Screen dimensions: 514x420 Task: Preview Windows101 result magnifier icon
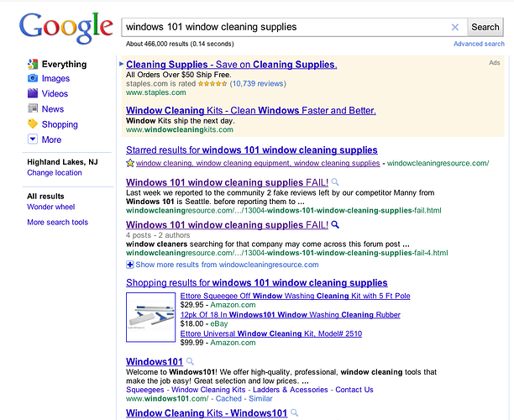[190, 361]
